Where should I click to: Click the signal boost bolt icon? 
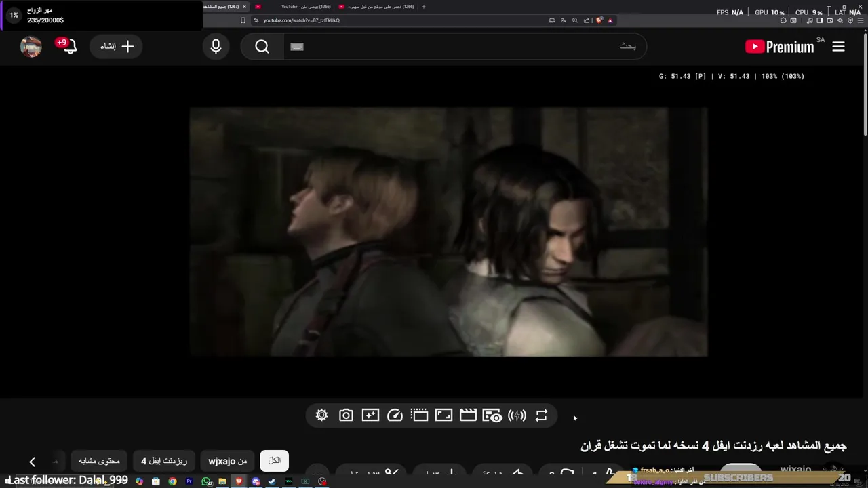[517, 415]
